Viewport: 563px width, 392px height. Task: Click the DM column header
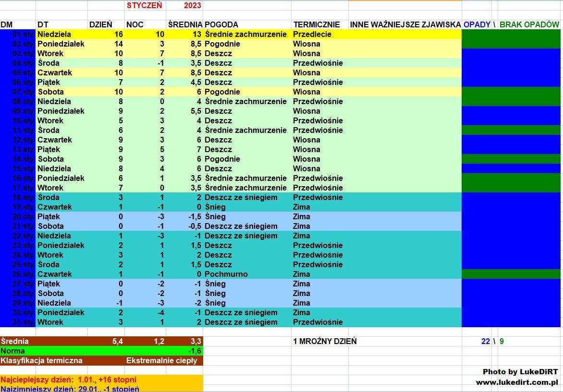(x=7, y=24)
